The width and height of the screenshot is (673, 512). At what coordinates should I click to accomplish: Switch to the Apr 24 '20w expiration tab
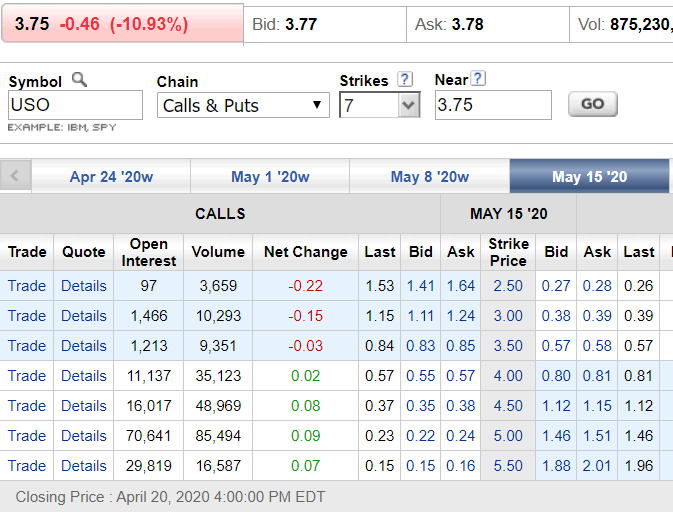111,177
